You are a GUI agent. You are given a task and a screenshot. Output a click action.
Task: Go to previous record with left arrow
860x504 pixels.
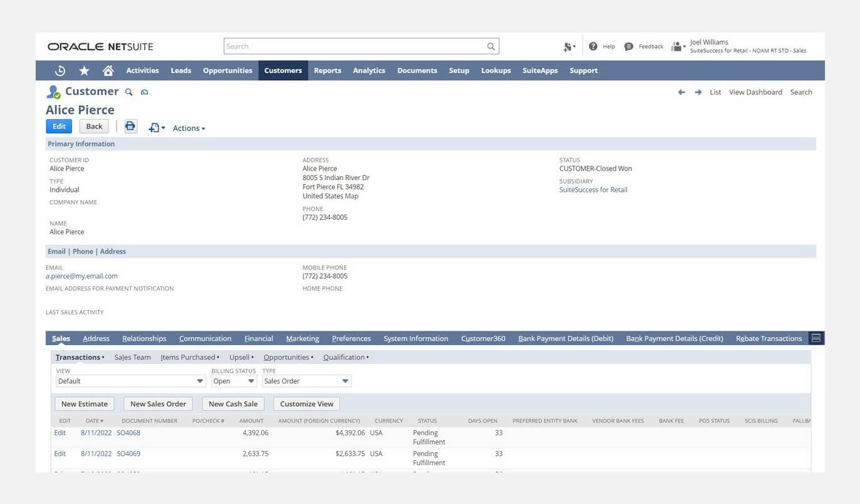point(682,93)
